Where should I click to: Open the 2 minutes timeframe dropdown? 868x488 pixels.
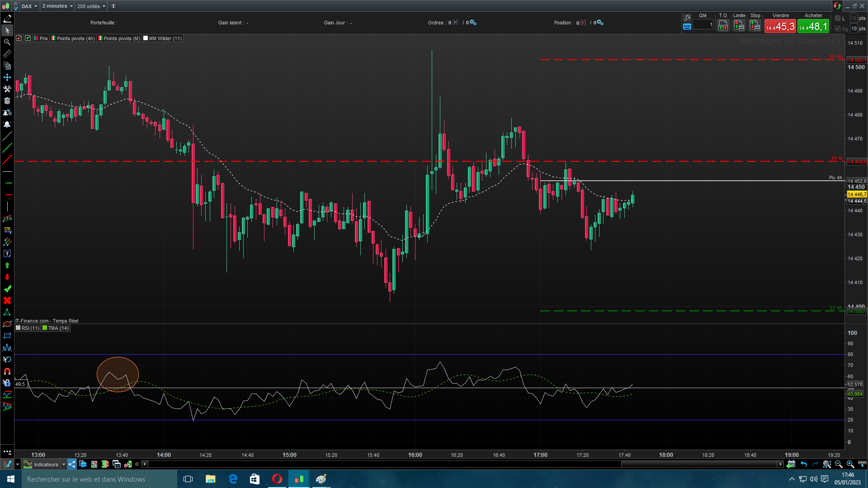[57, 6]
